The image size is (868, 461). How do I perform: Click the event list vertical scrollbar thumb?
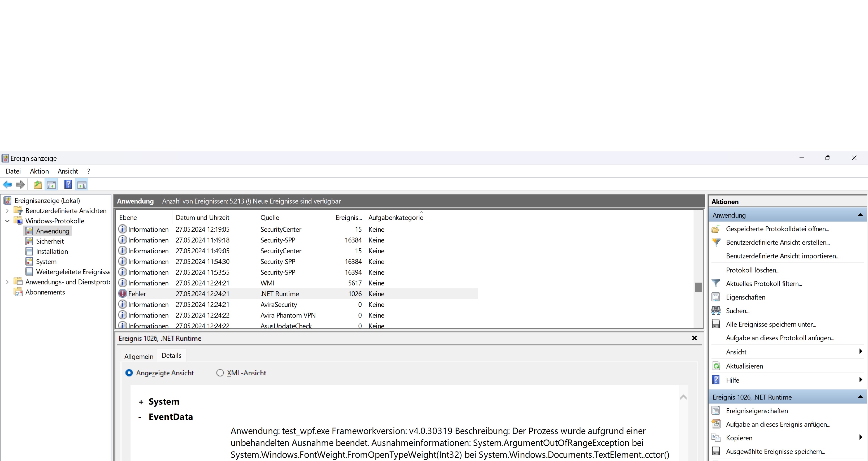tap(698, 287)
